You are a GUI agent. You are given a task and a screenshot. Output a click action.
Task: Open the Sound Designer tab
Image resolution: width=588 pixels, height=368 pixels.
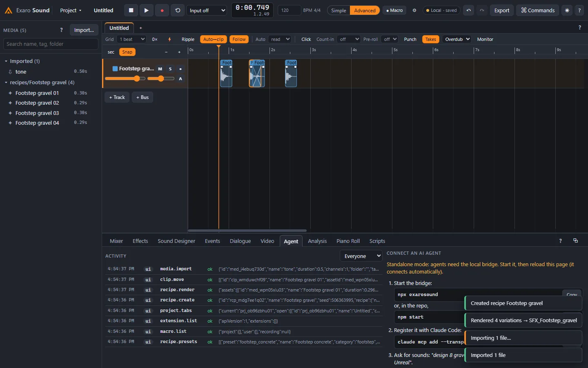(x=176, y=241)
